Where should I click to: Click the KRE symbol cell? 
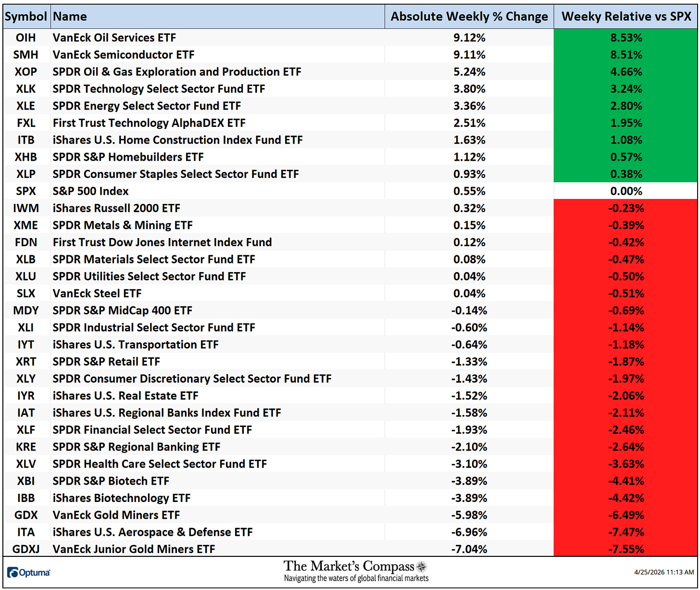click(x=26, y=447)
